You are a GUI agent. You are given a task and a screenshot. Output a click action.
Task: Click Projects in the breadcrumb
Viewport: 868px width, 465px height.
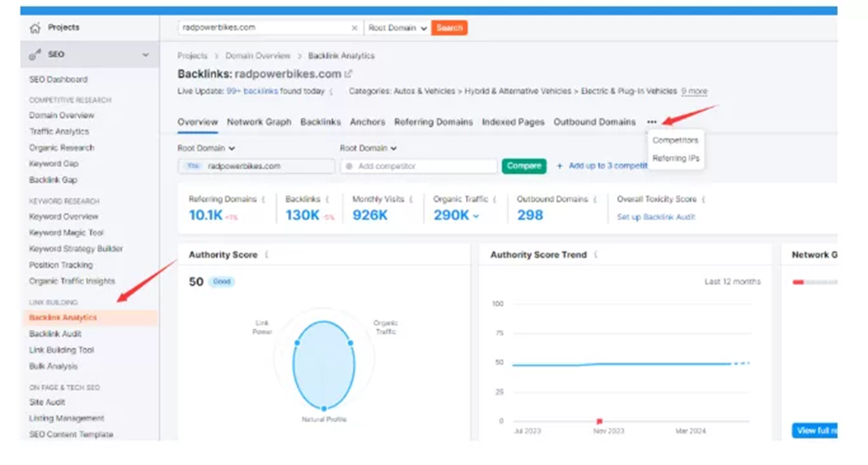192,56
